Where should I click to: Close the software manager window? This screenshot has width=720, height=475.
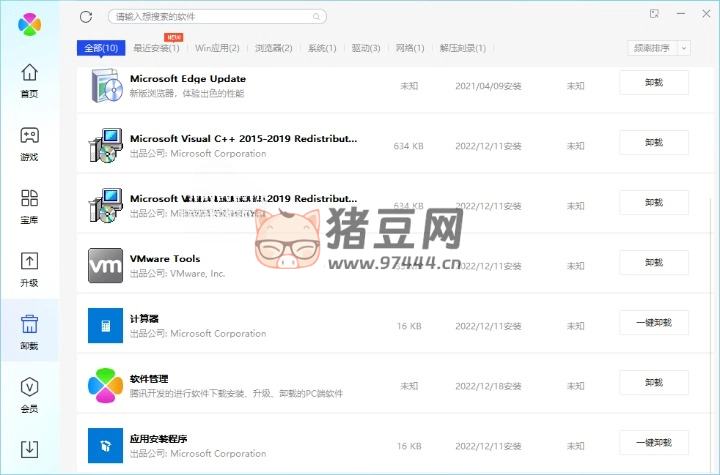706,14
